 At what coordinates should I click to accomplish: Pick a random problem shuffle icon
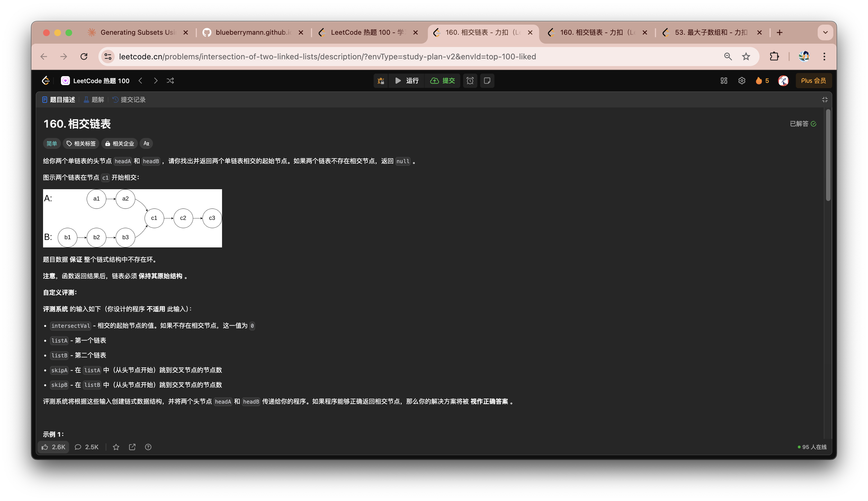click(171, 81)
